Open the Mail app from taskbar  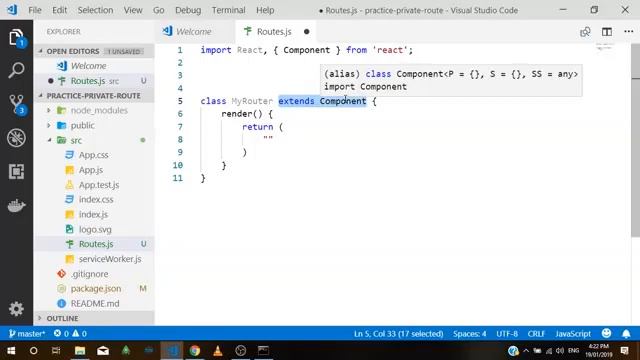[103, 351]
